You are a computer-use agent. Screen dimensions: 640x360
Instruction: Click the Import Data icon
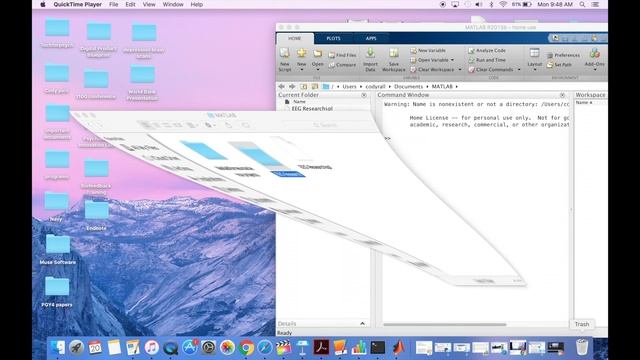370,53
